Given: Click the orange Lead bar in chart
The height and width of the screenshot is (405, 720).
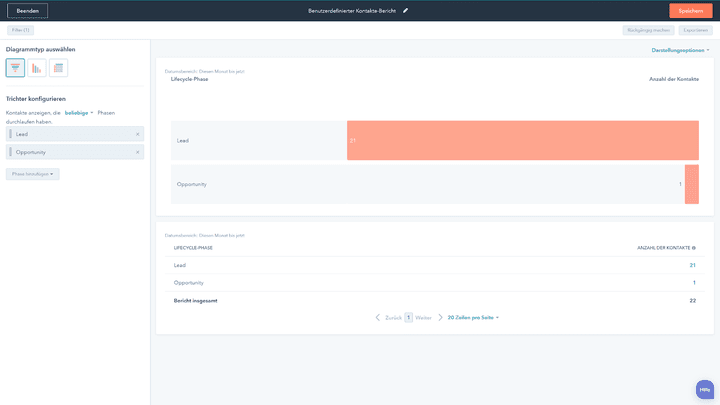Looking at the screenshot, I should click(522, 140).
